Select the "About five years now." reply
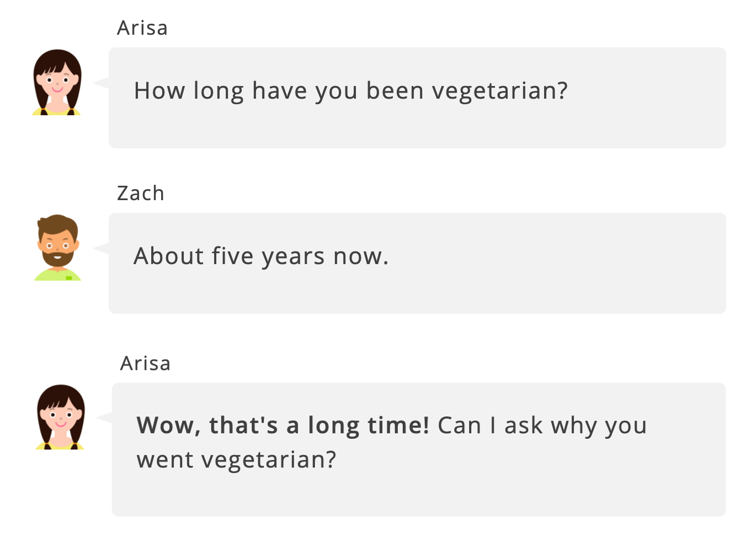Viewport: 756px width, 542px height. click(261, 256)
